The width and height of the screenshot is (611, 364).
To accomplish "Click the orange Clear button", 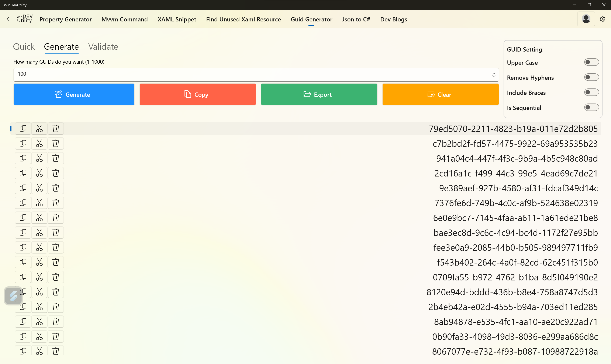I will click(440, 94).
